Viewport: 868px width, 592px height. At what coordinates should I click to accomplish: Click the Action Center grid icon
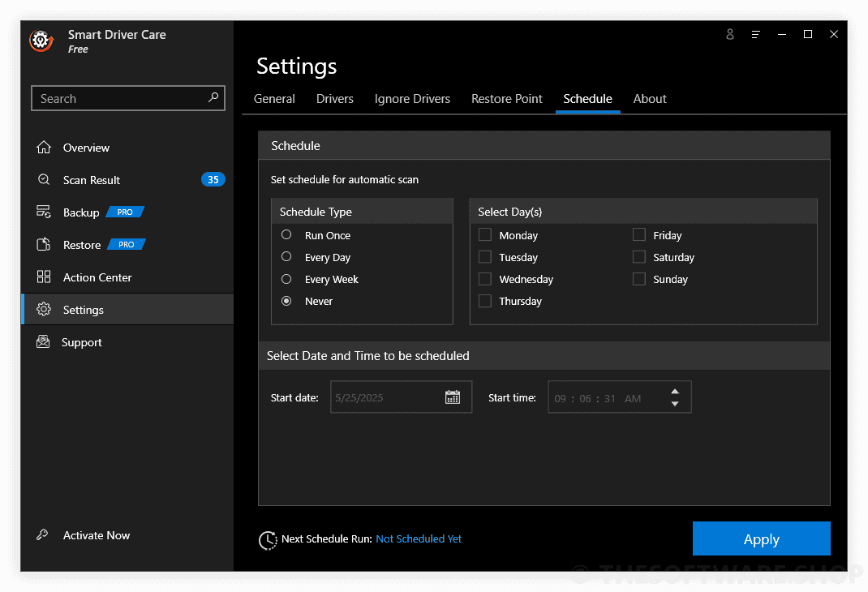(x=44, y=277)
